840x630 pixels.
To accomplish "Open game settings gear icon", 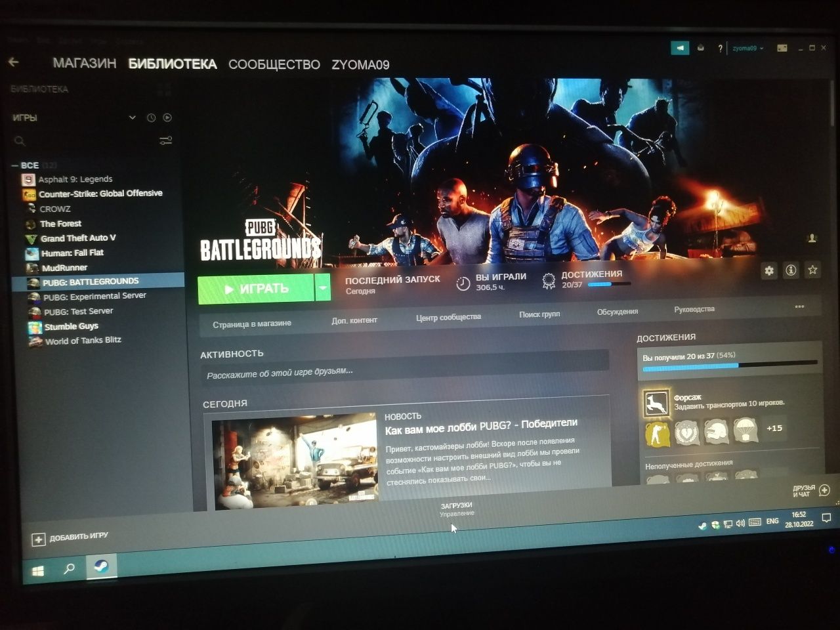I will 769,270.
